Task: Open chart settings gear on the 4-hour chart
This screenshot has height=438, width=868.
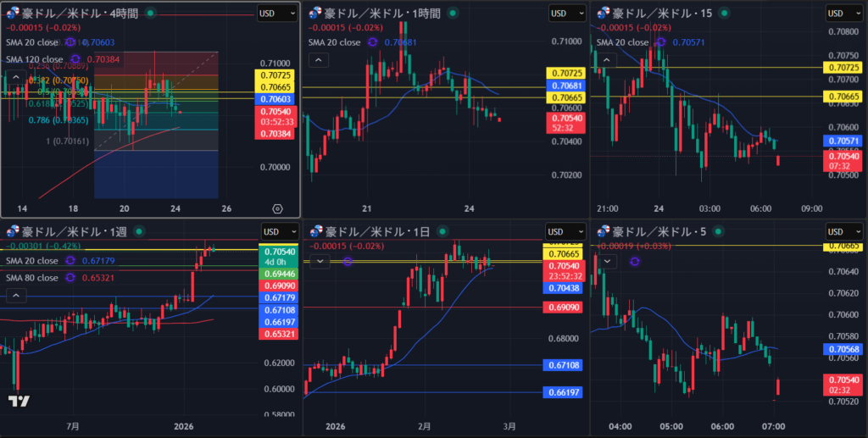Action: (x=277, y=208)
